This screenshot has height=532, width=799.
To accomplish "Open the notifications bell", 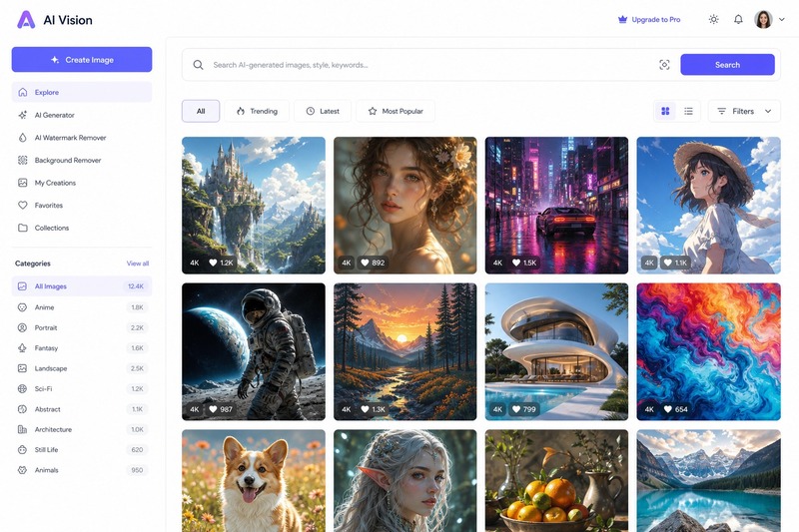I will point(738,19).
